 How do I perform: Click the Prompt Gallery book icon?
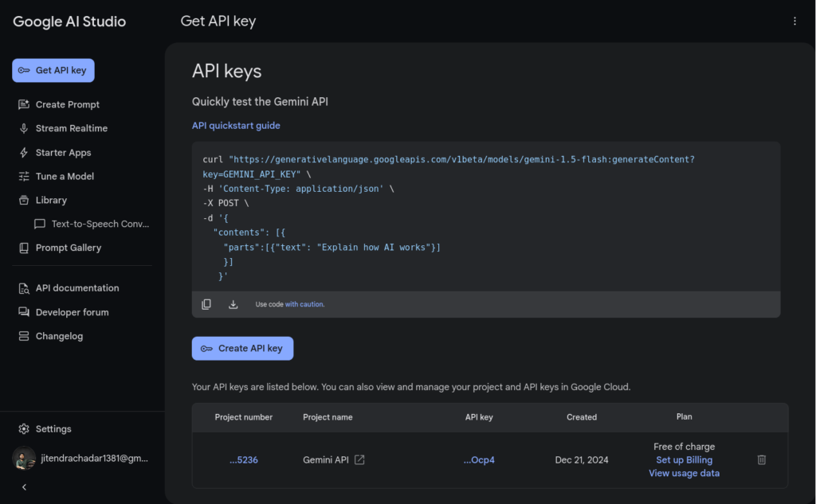click(x=24, y=248)
